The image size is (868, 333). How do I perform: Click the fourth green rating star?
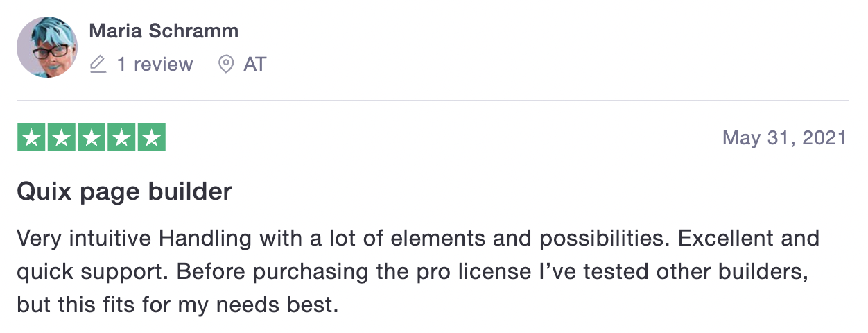(121, 137)
